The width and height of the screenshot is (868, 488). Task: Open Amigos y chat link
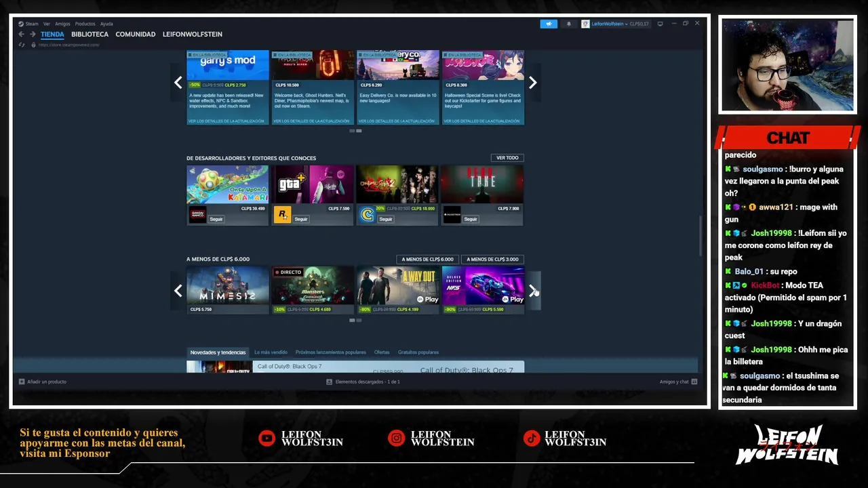674,382
